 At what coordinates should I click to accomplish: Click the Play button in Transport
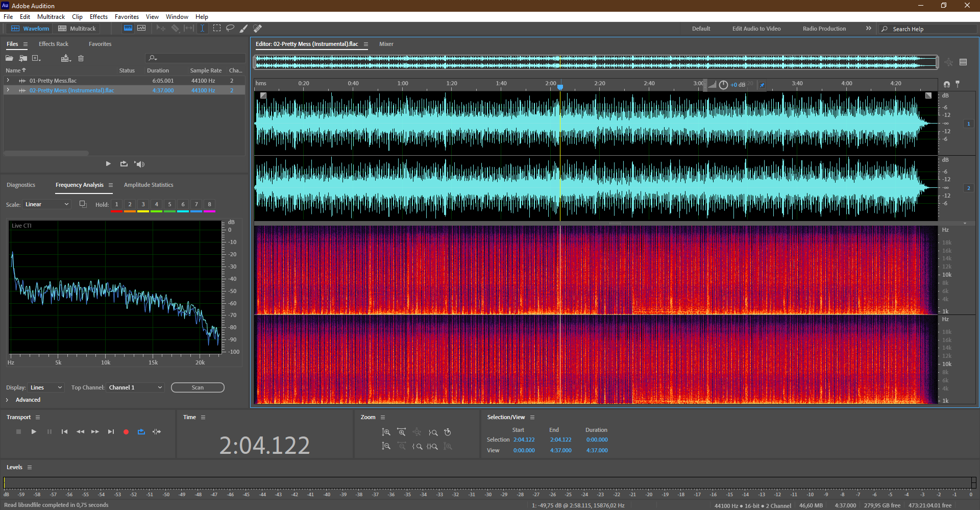(34, 432)
